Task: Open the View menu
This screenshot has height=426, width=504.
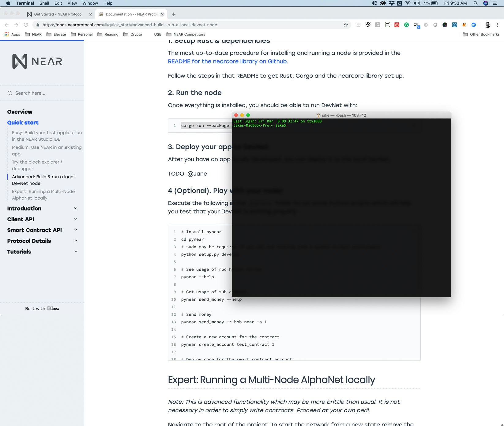Action: point(72,3)
